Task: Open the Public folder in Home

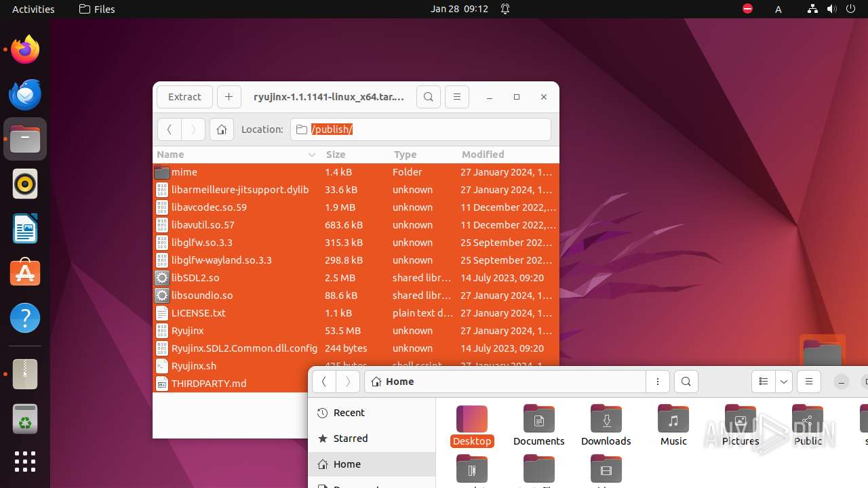Action: (x=808, y=426)
